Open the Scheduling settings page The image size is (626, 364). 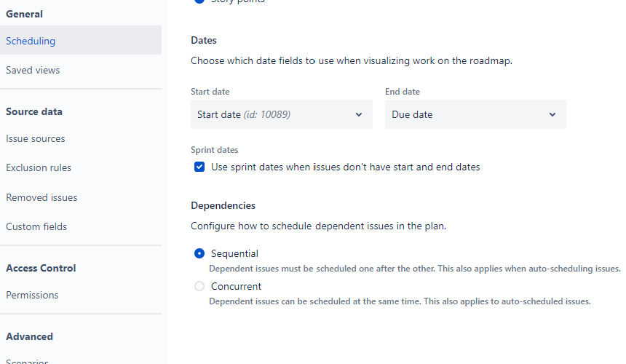(x=31, y=41)
